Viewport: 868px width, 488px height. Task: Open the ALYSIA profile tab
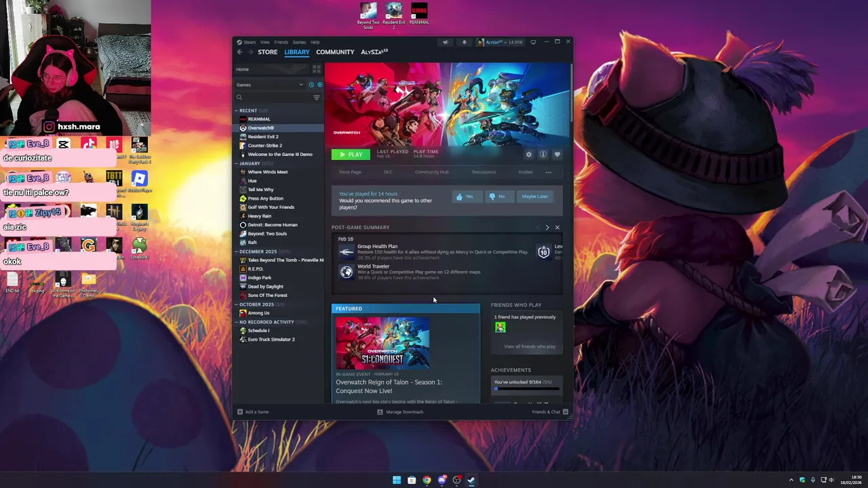(x=374, y=52)
